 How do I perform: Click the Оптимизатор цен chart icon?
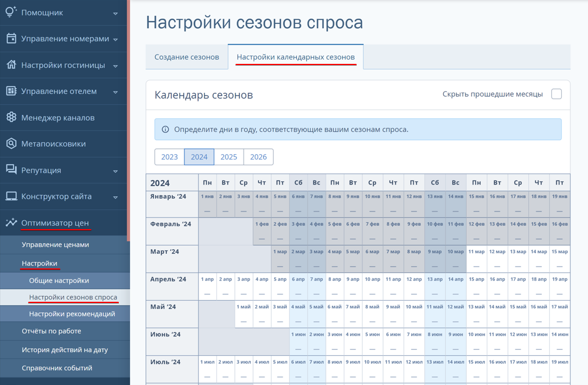pos(11,222)
